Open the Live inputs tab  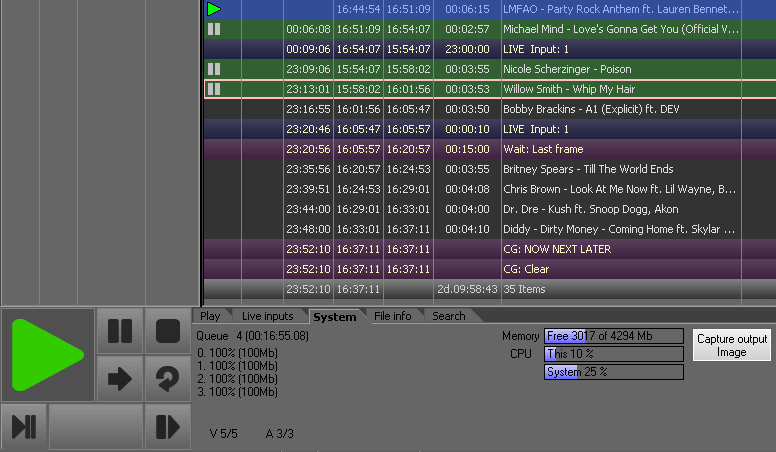(x=267, y=316)
